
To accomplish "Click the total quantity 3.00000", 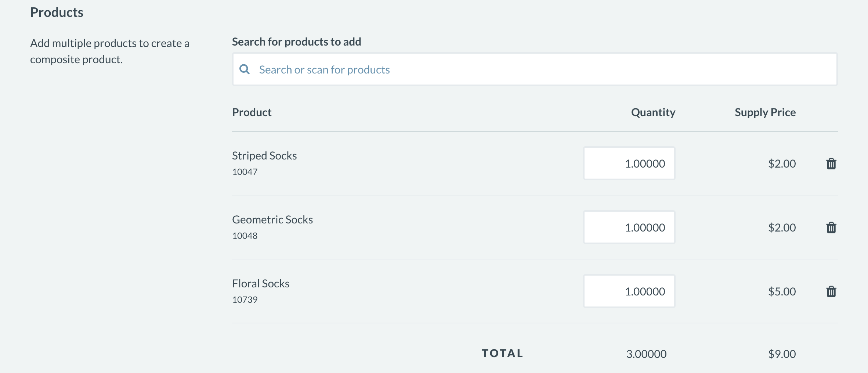I will pyautogui.click(x=646, y=354).
